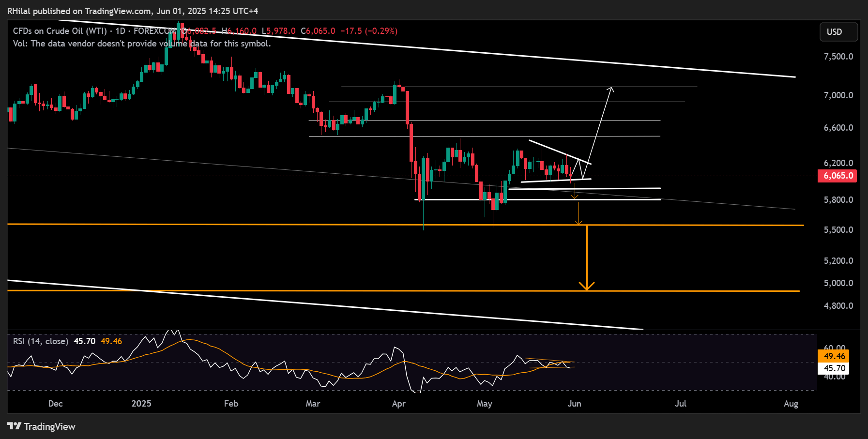This screenshot has width=868, height=439.
Task: Click the C6,065.0 close value
Action: click(x=318, y=31)
